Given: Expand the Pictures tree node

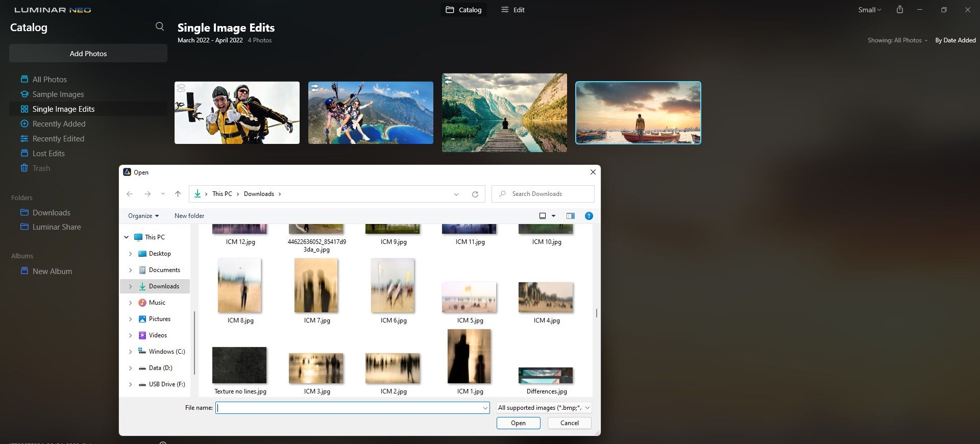Looking at the screenshot, I should click(x=130, y=319).
